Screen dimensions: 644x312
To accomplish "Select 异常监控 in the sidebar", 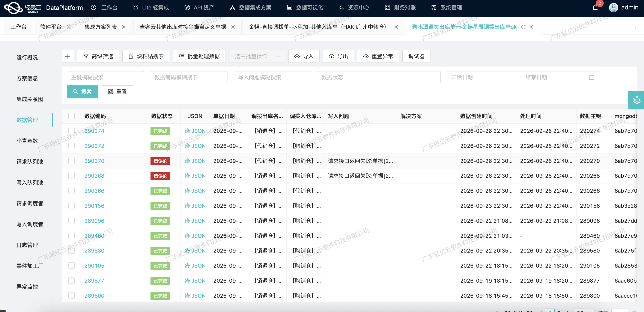I will tap(27, 286).
